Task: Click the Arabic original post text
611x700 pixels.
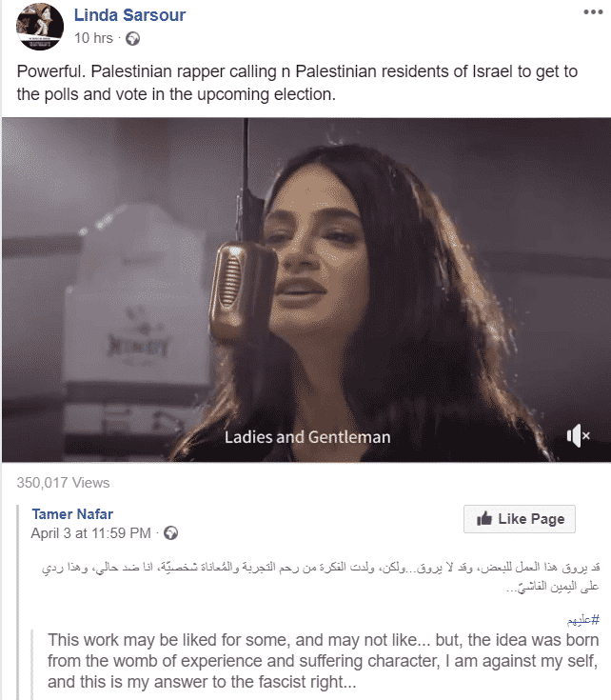Action: pyautogui.click(x=321, y=576)
